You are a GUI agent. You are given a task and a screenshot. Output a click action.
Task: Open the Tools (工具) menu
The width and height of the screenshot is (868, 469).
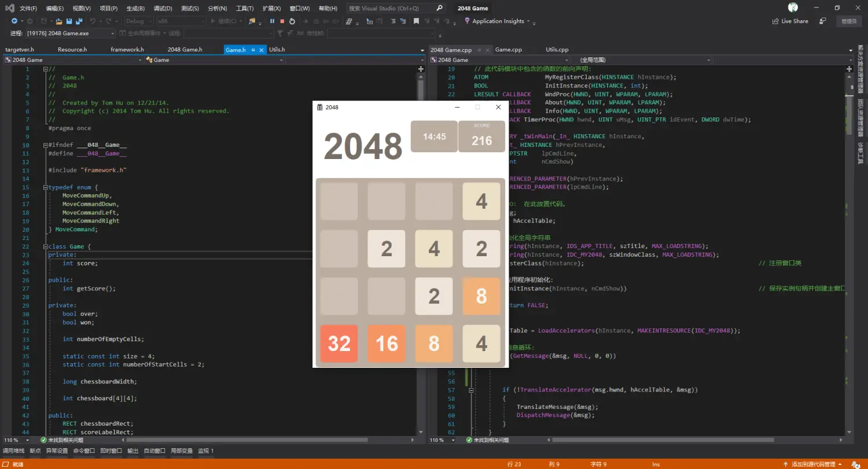pos(245,9)
